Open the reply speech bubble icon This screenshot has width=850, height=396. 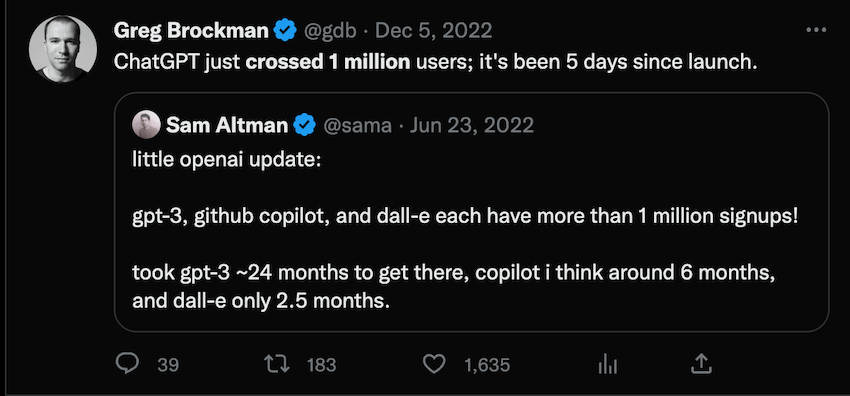tap(128, 364)
